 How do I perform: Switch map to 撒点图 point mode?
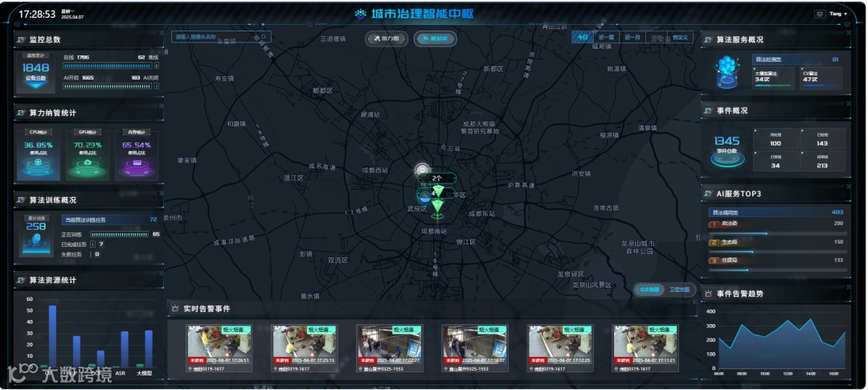[x=435, y=39]
